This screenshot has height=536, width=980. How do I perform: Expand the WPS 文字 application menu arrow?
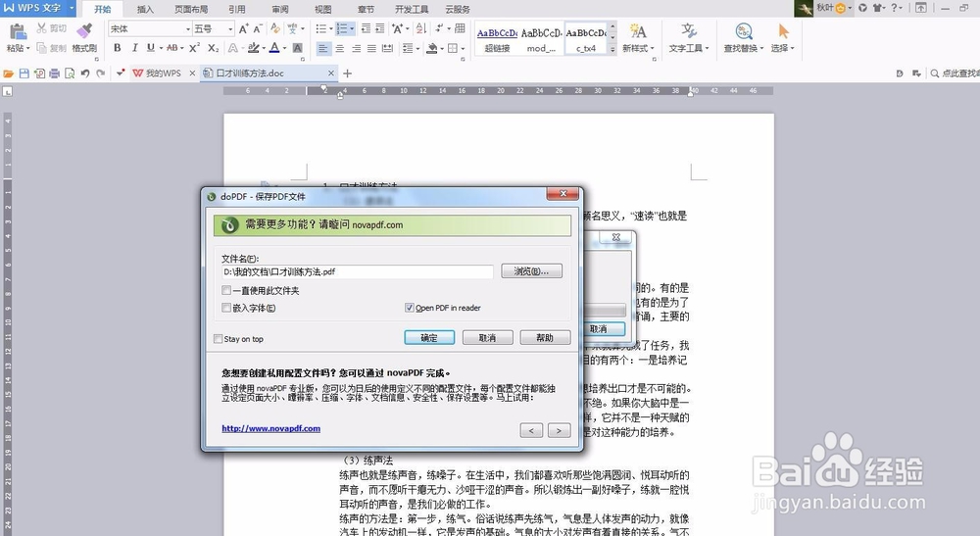pyautogui.click(x=72, y=8)
